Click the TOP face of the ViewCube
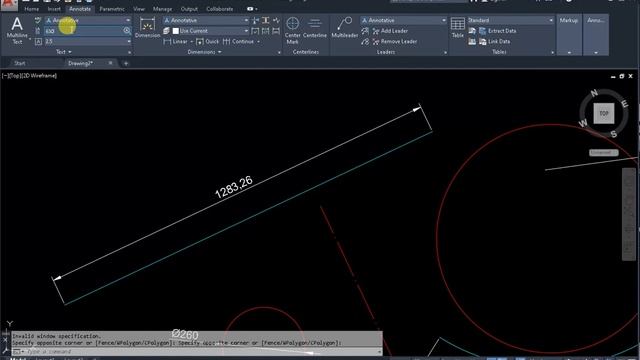This screenshot has height=360, width=640. pyautogui.click(x=604, y=113)
